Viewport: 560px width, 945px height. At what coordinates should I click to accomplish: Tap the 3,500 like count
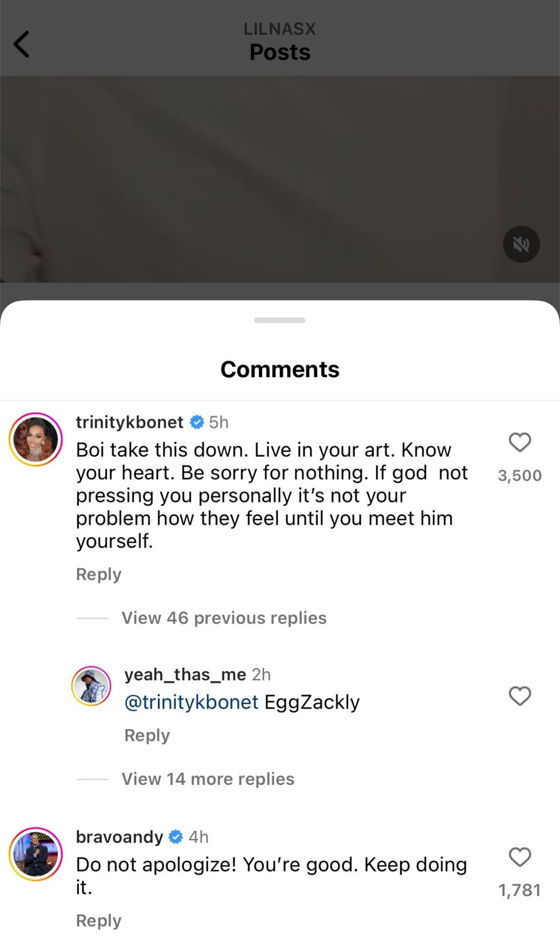pos(519,475)
